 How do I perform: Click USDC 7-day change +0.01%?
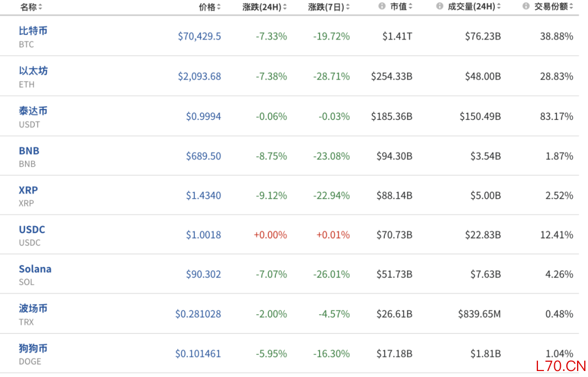point(333,235)
